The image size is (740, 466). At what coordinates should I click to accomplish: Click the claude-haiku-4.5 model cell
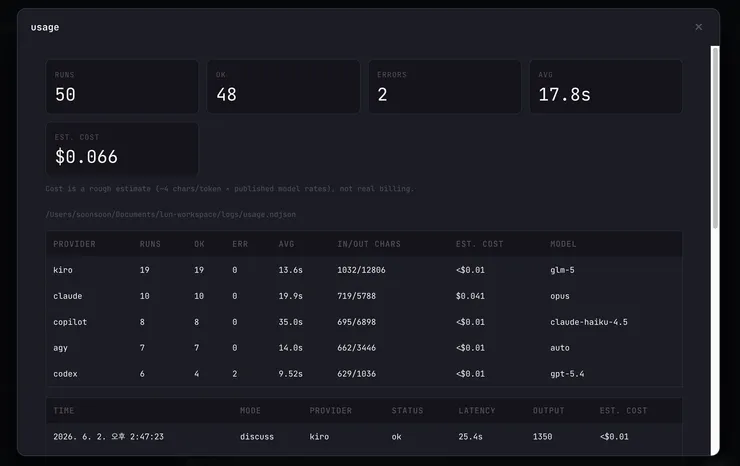[x=589, y=322]
